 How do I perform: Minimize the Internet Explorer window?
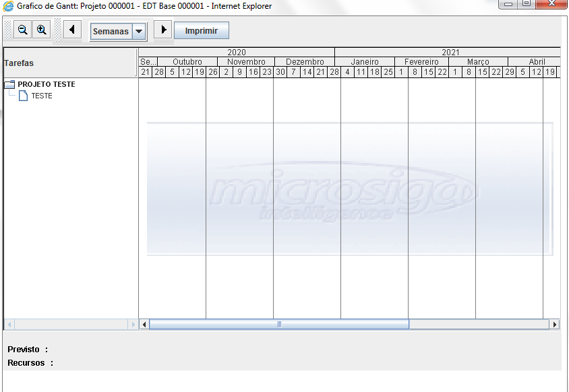508,4
